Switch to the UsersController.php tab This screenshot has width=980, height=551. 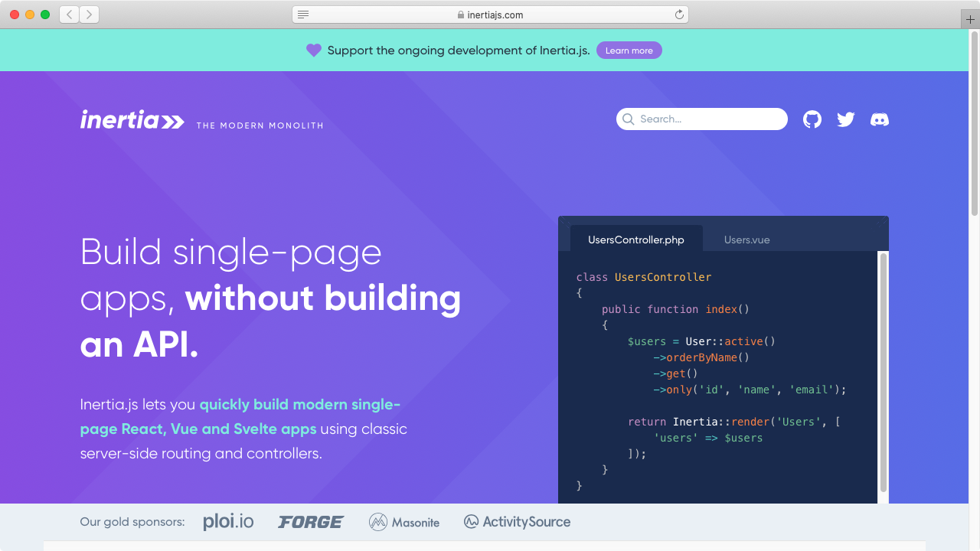click(x=636, y=240)
